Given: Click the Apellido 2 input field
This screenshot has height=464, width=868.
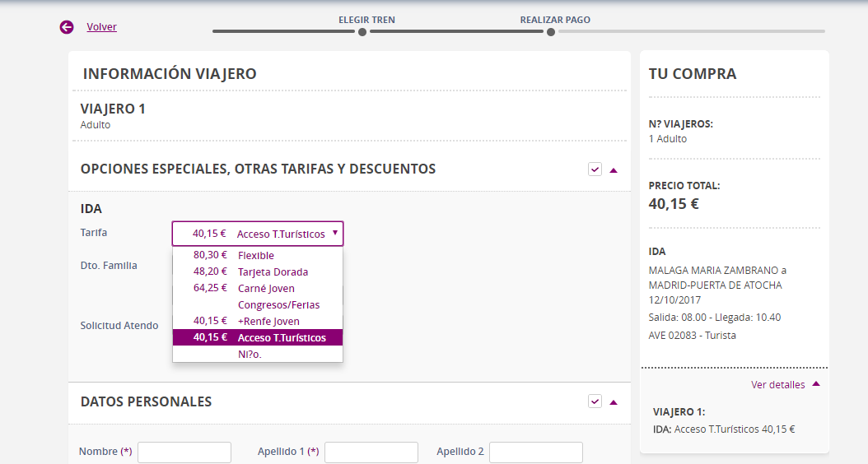Looking at the screenshot, I should click(x=536, y=452).
